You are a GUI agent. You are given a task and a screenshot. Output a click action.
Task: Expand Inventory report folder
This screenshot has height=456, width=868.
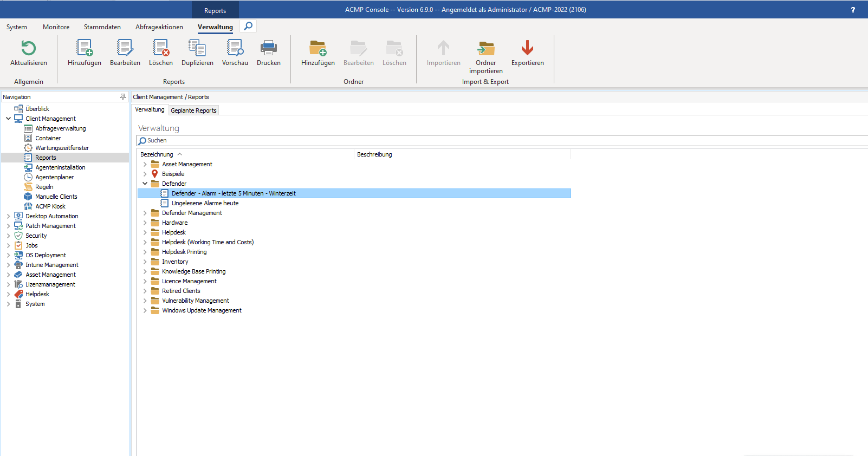point(145,262)
